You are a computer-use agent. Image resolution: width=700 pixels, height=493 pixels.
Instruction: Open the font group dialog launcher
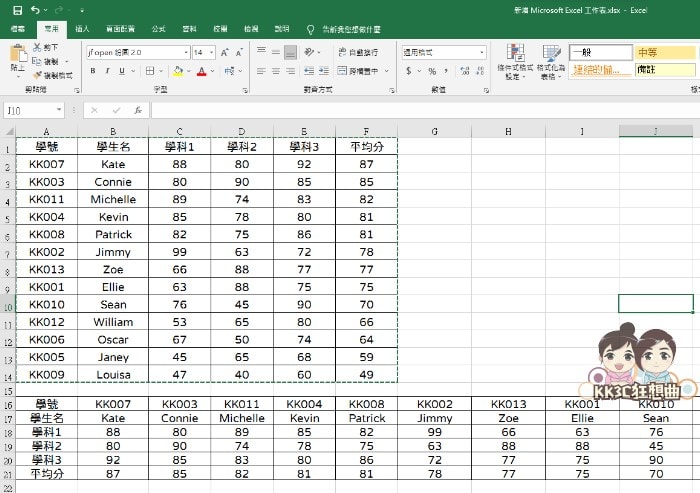point(245,90)
